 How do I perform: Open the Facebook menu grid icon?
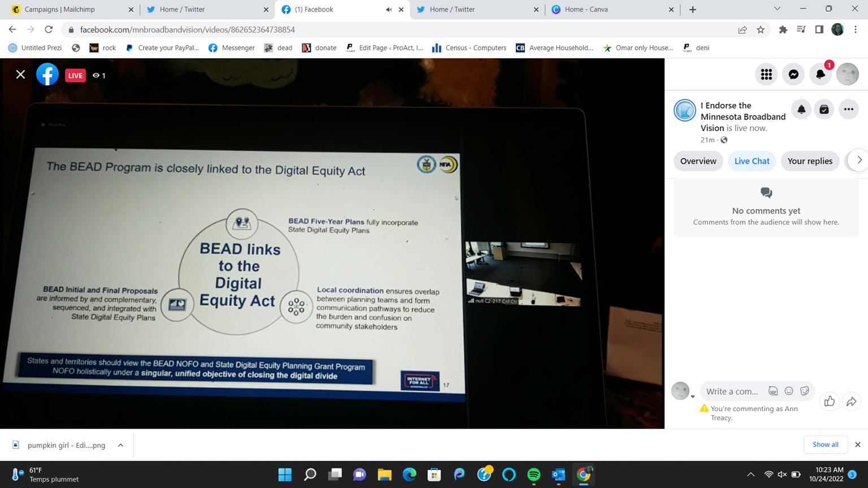coord(766,75)
